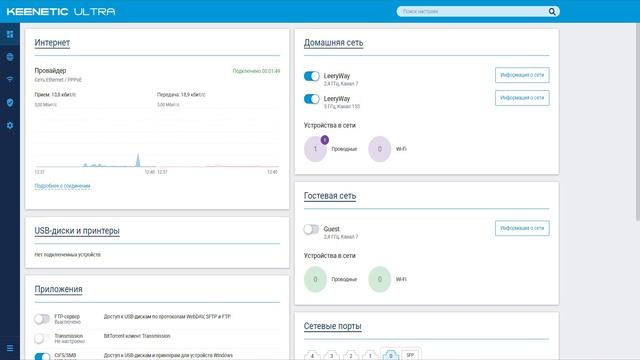Open network info for LeeryWay 2,4 ГГц
This screenshot has height=360, width=640.
[x=522, y=75]
